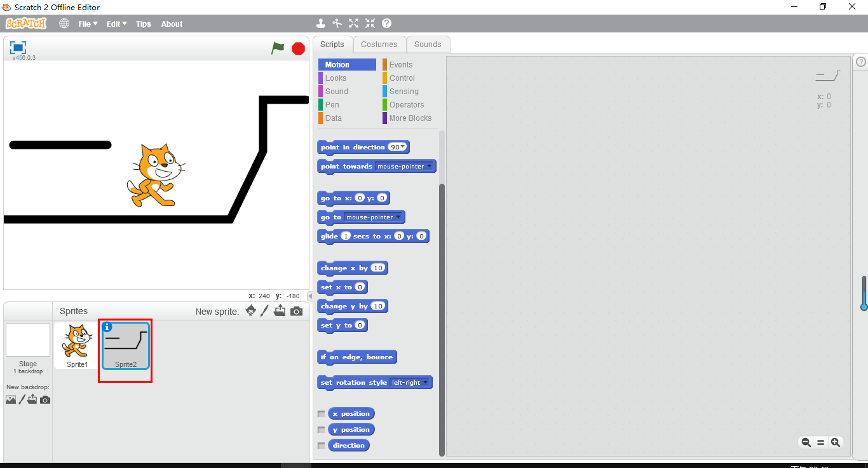Select the Sprite1 cat thumbnail

pos(78,345)
